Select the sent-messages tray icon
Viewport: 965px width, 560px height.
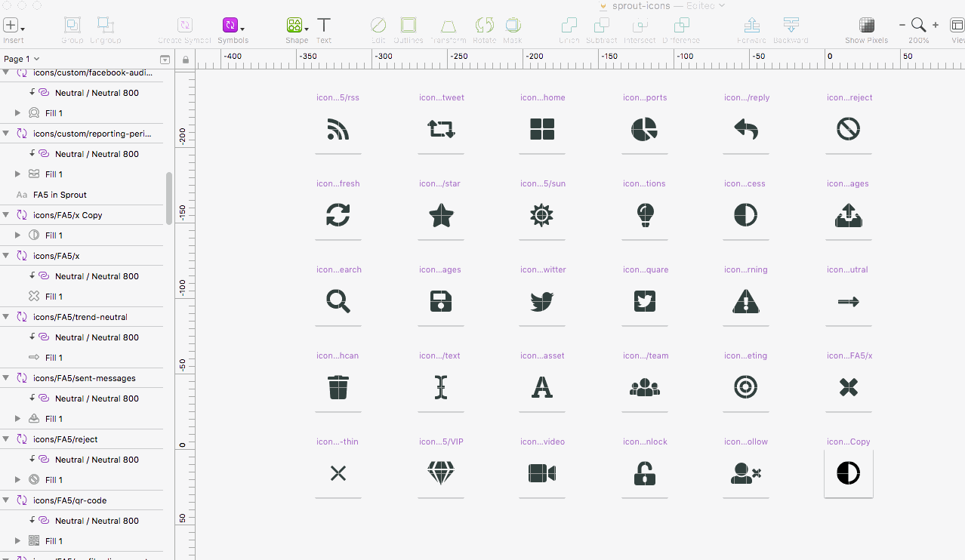tap(849, 215)
